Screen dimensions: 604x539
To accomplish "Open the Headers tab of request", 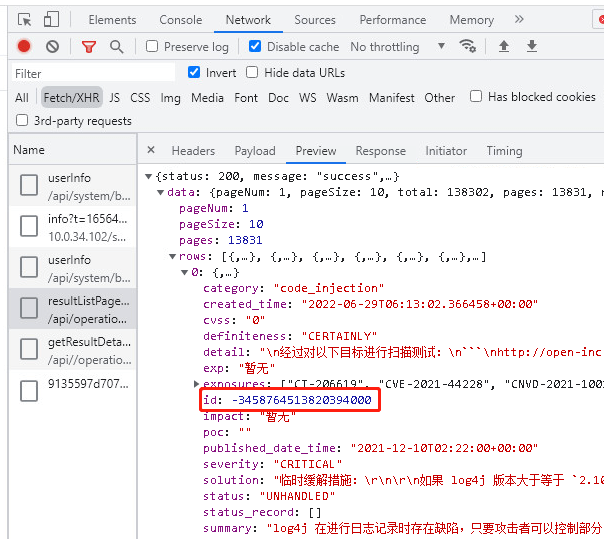I will click(x=193, y=151).
